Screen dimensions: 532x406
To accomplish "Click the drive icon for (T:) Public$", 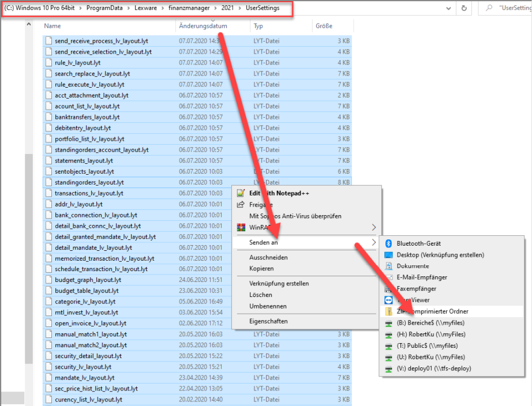I will coord(388,346).
